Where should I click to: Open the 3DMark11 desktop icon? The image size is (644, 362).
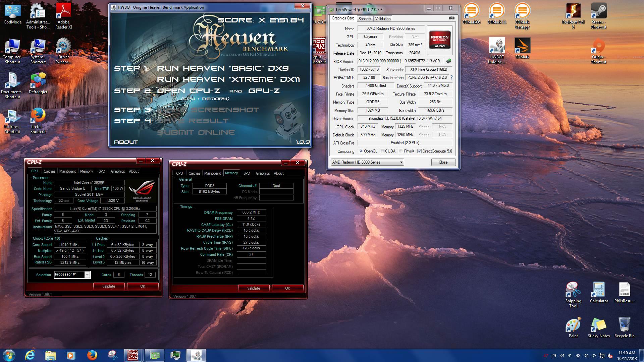(497, 14)
